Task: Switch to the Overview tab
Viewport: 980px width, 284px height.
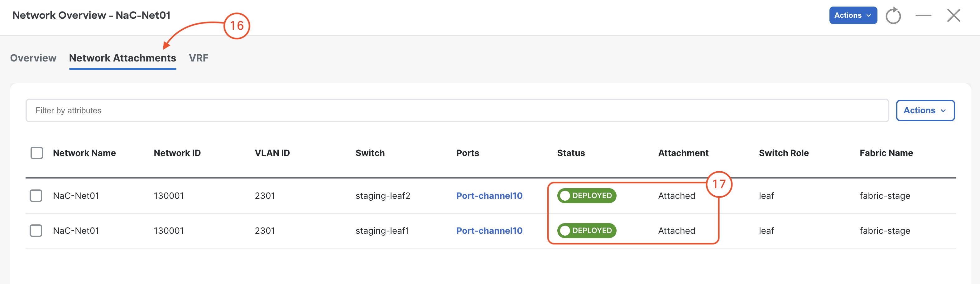Action: click(x=33, y=58)
